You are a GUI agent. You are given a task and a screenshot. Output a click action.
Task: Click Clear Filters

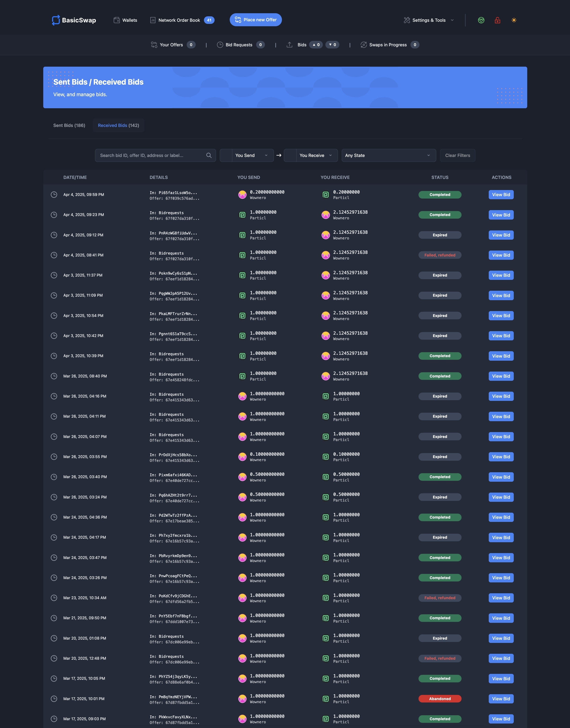coord(457,155)
